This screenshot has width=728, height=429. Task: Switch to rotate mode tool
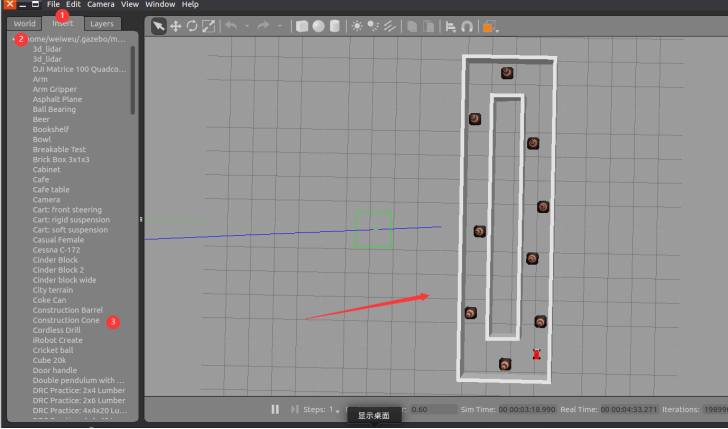[x=192, y=26]
